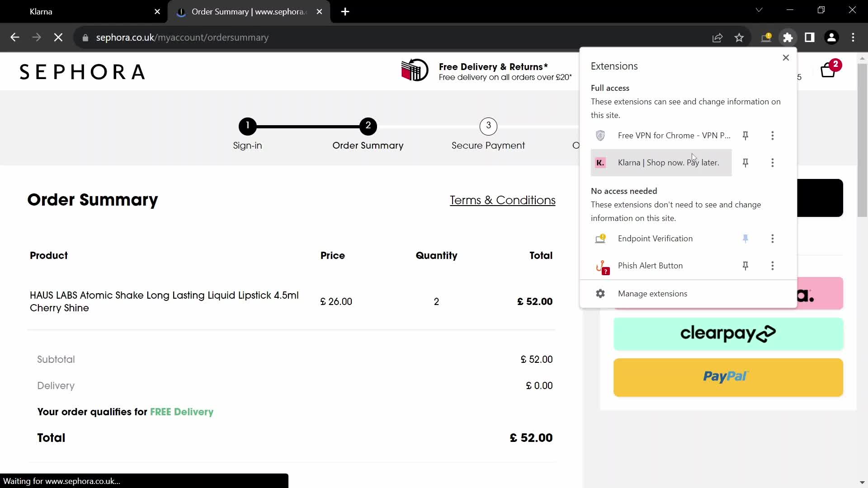View site information lock icon
The height and width of the screenshot is (488, 868).
point(85,38)
